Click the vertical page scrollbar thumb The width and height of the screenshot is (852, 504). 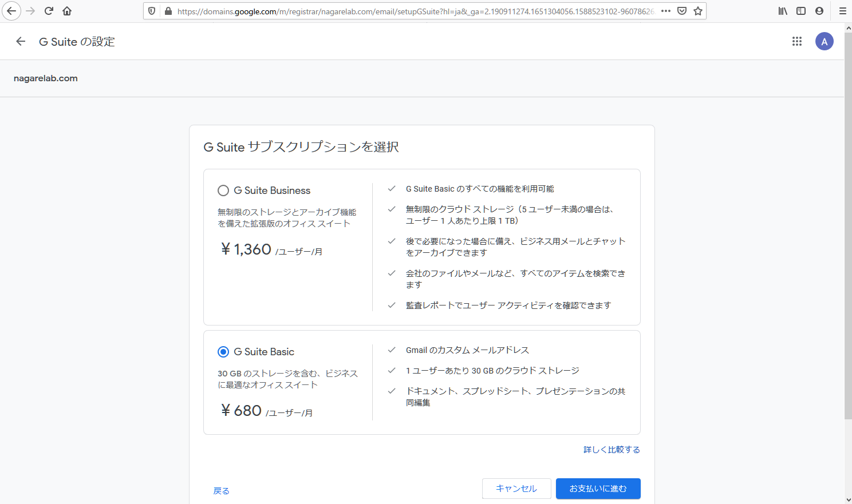click(x=848, y=226)
